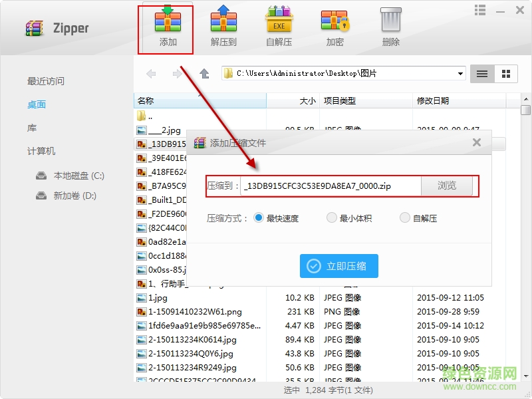Click the back navigation arrow
The width and height of the screenshot is (532, 399).
click(x=151, y=73)
